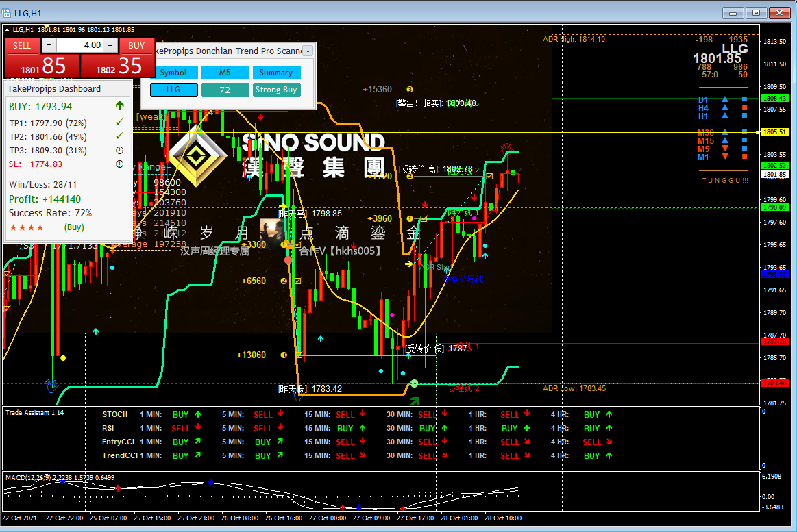Click the checkmark next to TP2: 1801.66

click(x=119, y=136)
